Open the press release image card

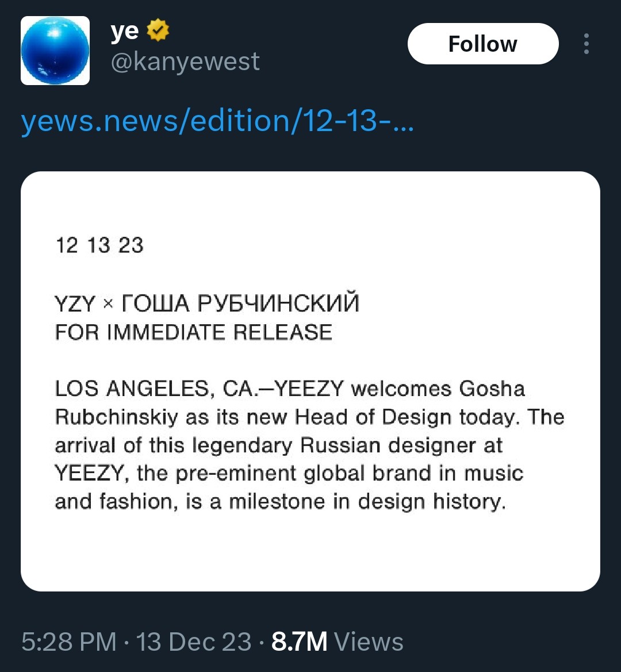click(310, 381)
